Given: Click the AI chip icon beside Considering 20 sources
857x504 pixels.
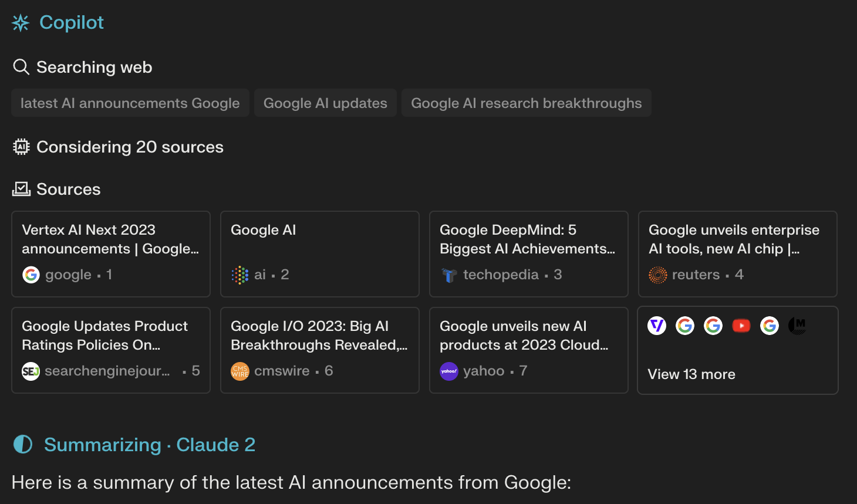Looking at the screenshot, I should pos(21,147).
